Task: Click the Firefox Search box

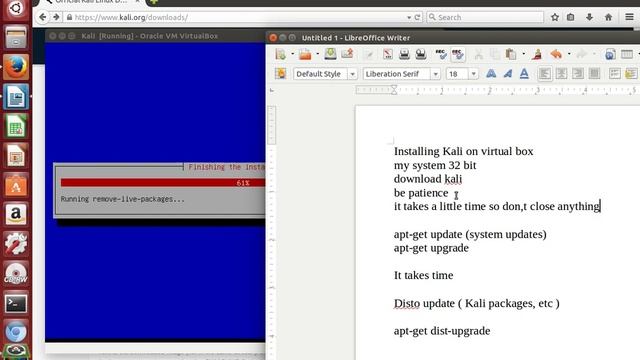Action: point(485,17)
